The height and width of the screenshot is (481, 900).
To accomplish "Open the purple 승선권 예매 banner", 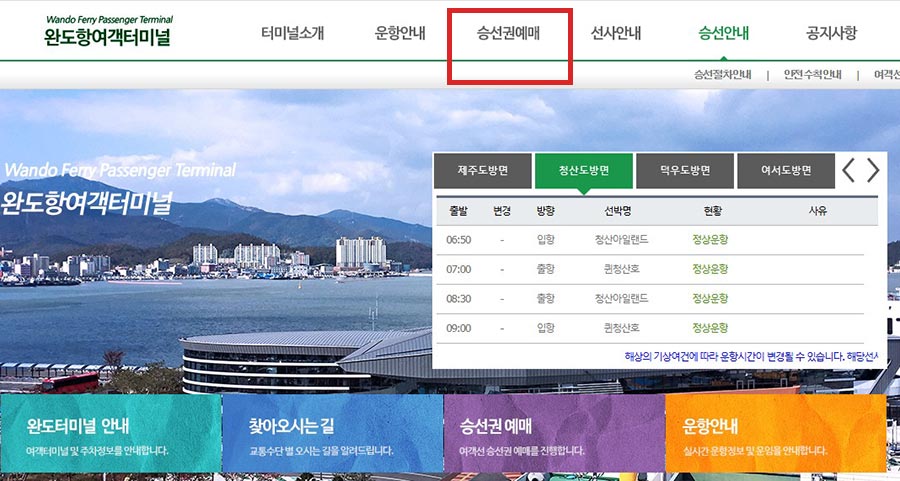I will pos(554,433).
